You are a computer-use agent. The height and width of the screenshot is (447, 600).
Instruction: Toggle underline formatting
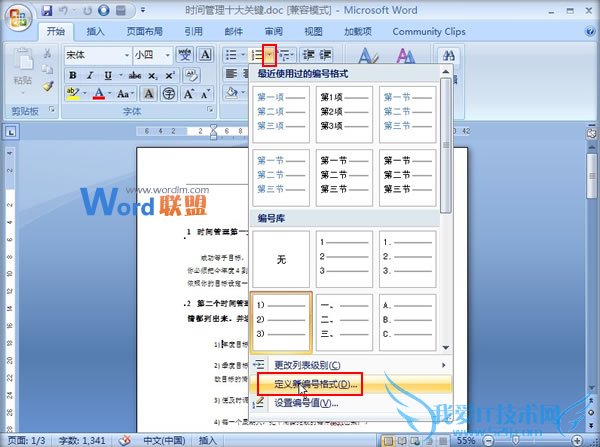click(x=108, y=75)
